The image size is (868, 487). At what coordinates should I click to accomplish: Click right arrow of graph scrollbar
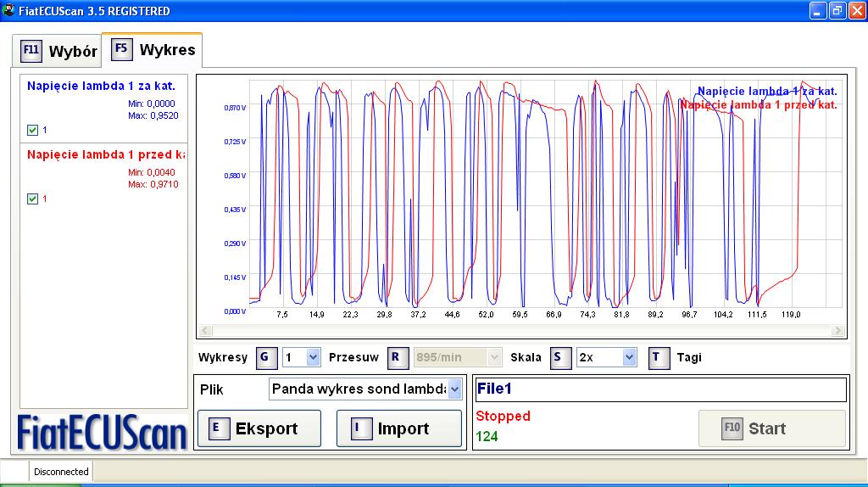[x=838, y=331]
